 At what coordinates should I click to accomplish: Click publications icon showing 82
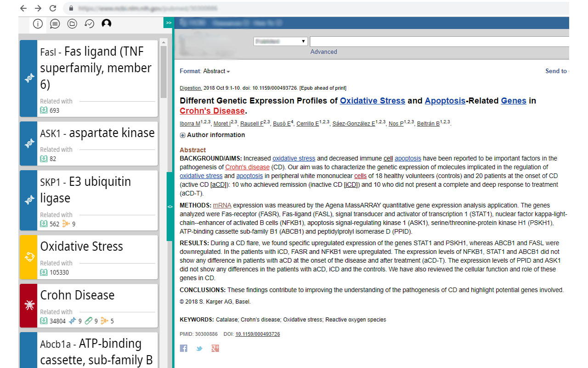click(x=44, y=159)
